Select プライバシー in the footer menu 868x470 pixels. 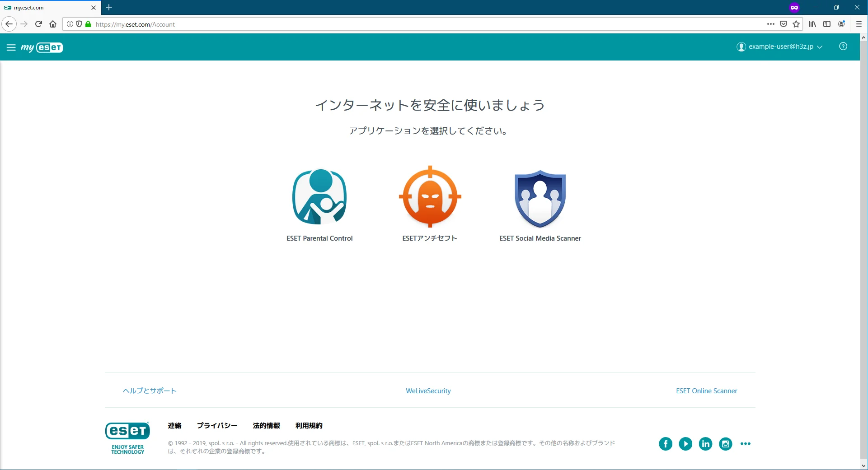pyautogui.click(x=217, y=426)
